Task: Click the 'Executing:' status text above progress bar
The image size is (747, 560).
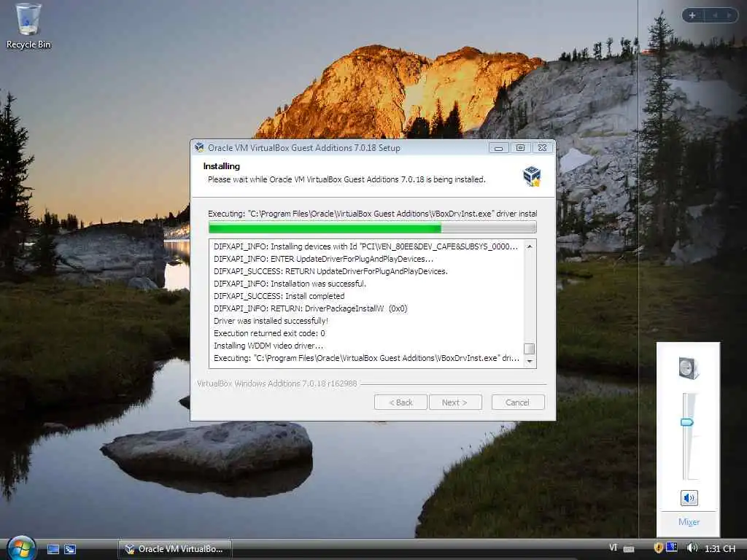Action: tap(373, 214)
